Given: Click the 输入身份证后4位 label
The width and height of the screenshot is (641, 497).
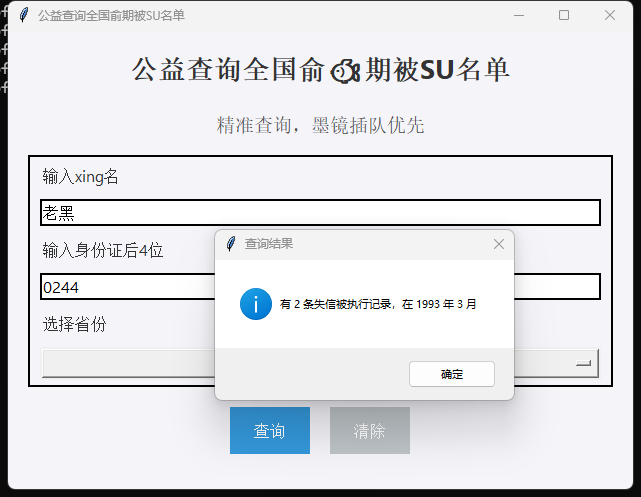Looking at the screenshot, I should 102,250.
